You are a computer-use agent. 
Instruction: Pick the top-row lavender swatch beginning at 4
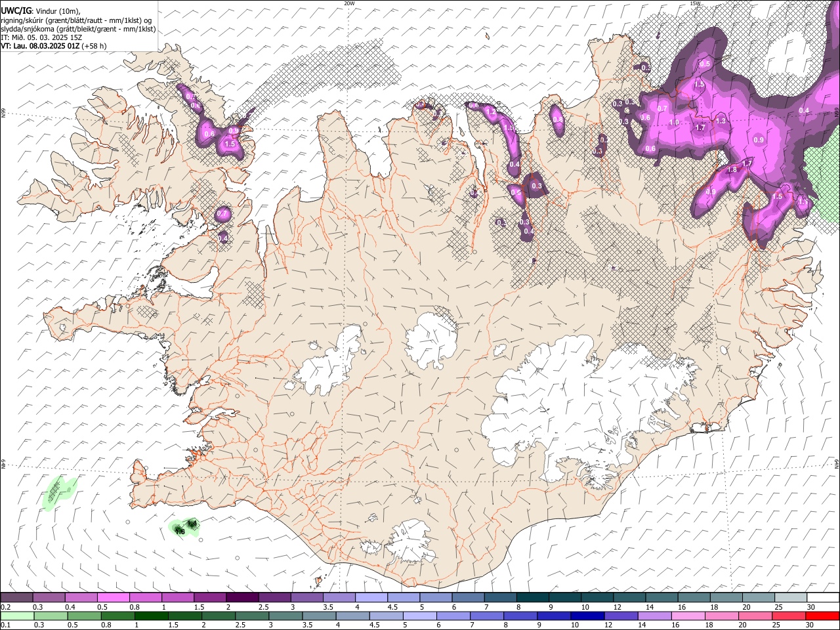tap(371, 598)
